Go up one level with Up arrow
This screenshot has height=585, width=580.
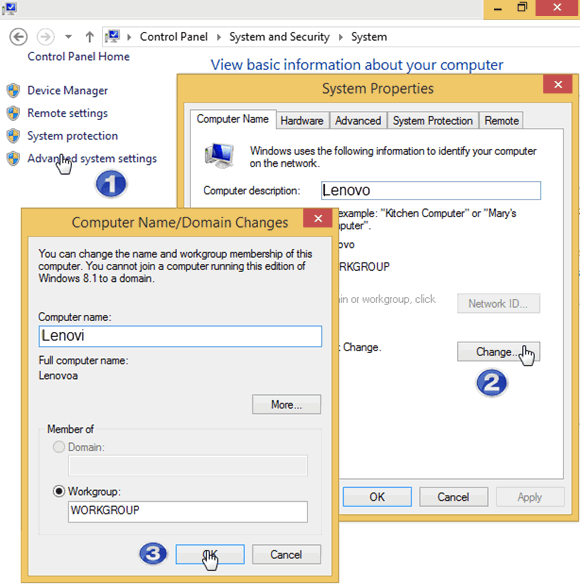[90, 37]
